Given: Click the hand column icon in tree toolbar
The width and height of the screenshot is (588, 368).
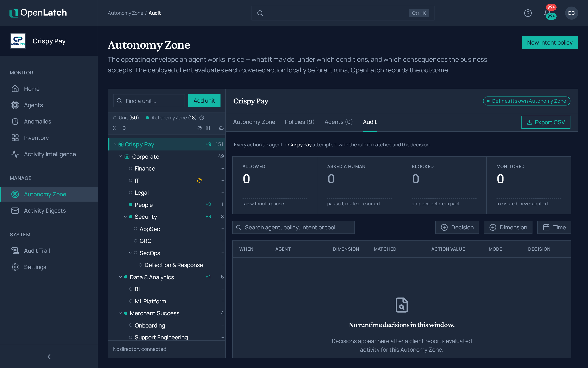Looking at the screenshot, I should (199, 128).
